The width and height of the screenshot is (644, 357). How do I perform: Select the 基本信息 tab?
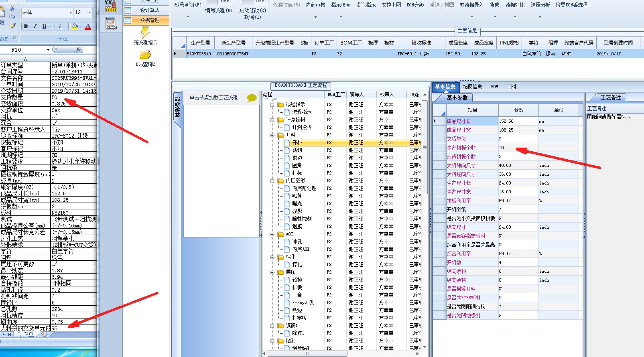point(445,87)
